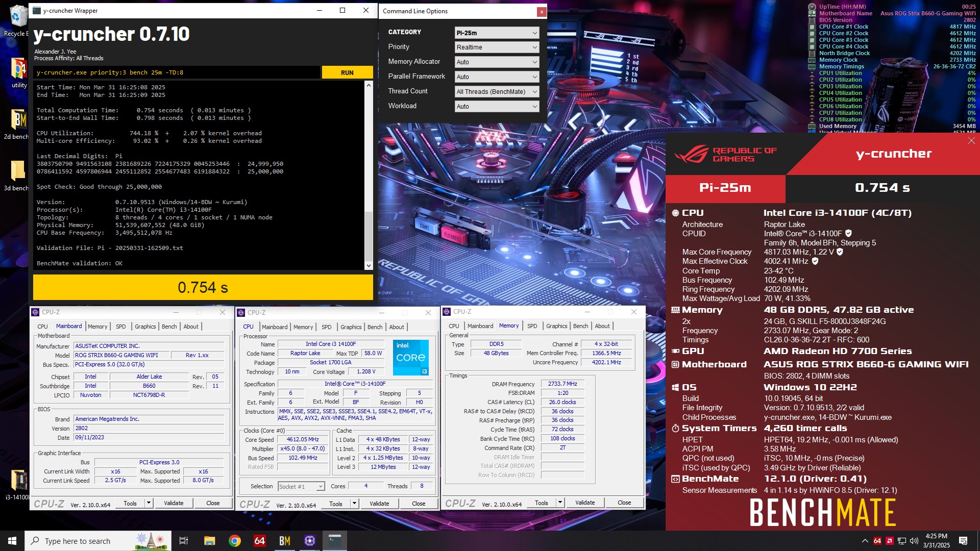Viewport: 980px width, 551px height.
Task: Open Mainboard tab in CPU-Z Memory window
Action: [480, 326]
